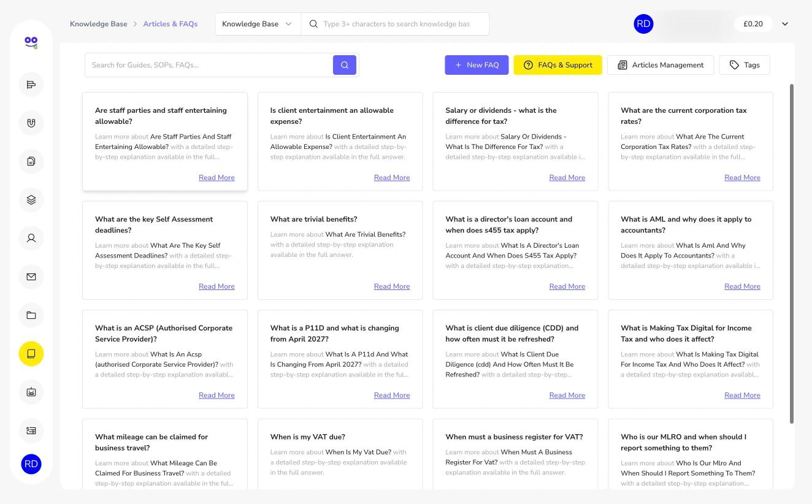Click the owl logo in the sidebar
Screen dimensions: 812x504
tap(31, 42)
